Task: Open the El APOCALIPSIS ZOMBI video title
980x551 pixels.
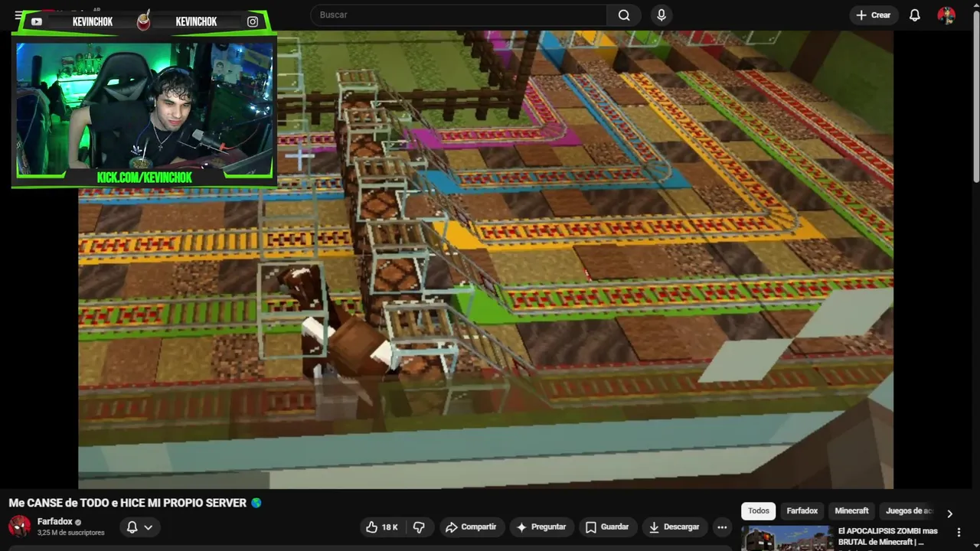Action: 888,536
